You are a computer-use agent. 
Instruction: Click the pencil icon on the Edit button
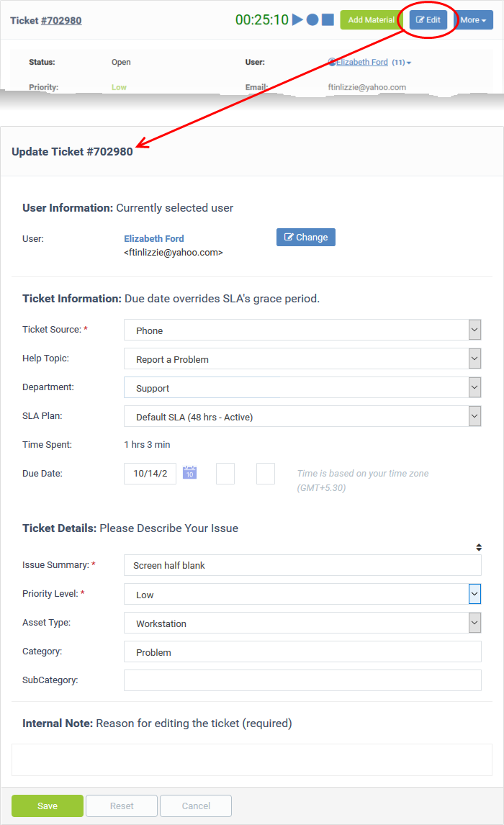420,20
